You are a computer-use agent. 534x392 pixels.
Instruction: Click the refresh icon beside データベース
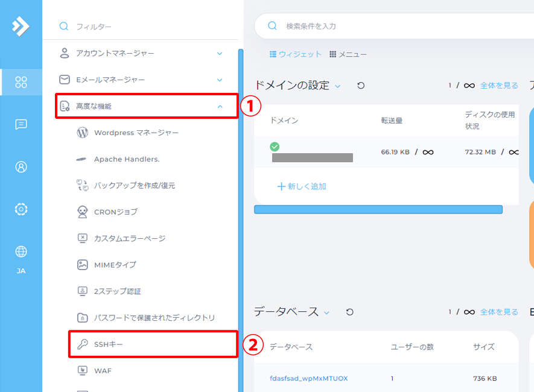[x=349, y=312]
